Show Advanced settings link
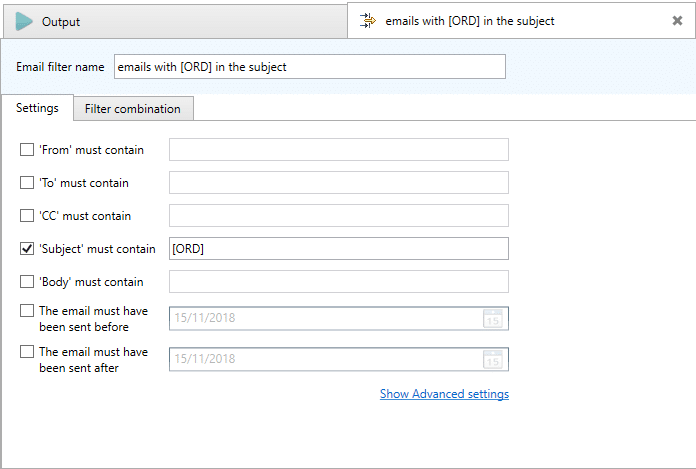The height and width of the screenshot is (469, 696). (x=444, y=394)
